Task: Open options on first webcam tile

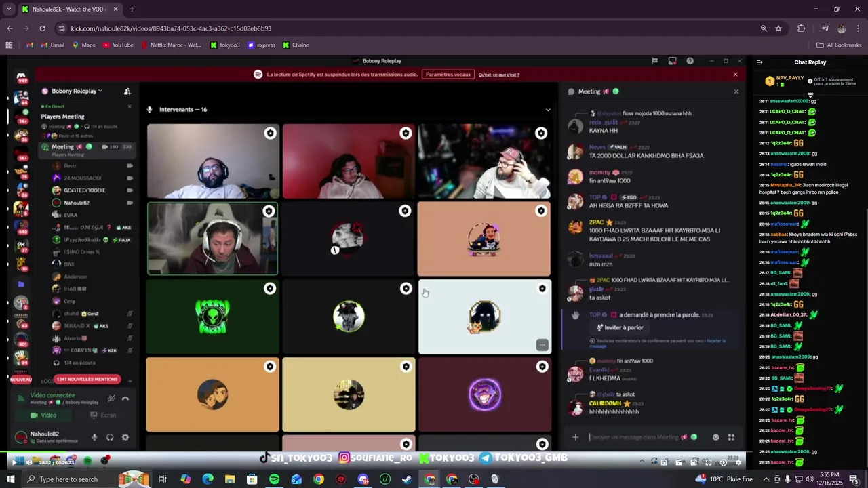Action: (x=270, y=133)
